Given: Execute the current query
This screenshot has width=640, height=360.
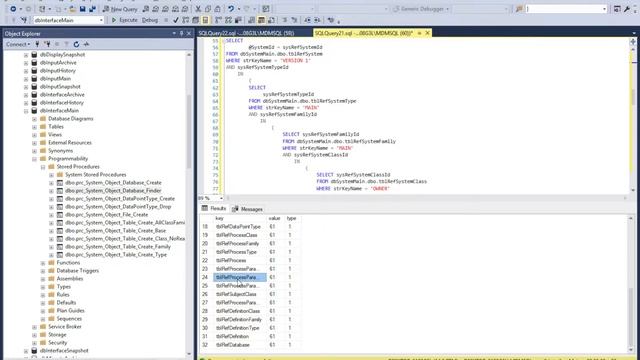Looking at the screenshot, I should (x=124, y=20).
